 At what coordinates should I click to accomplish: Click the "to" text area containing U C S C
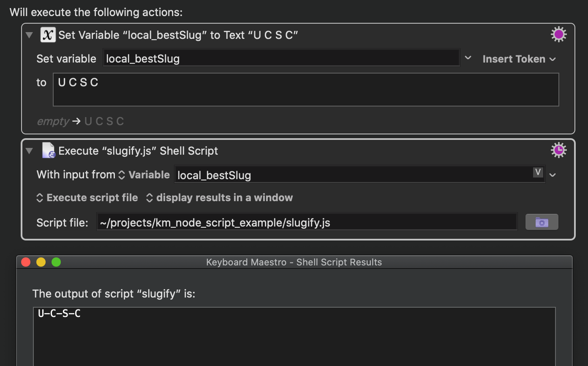pyautogui.click(x=306, y=90)
